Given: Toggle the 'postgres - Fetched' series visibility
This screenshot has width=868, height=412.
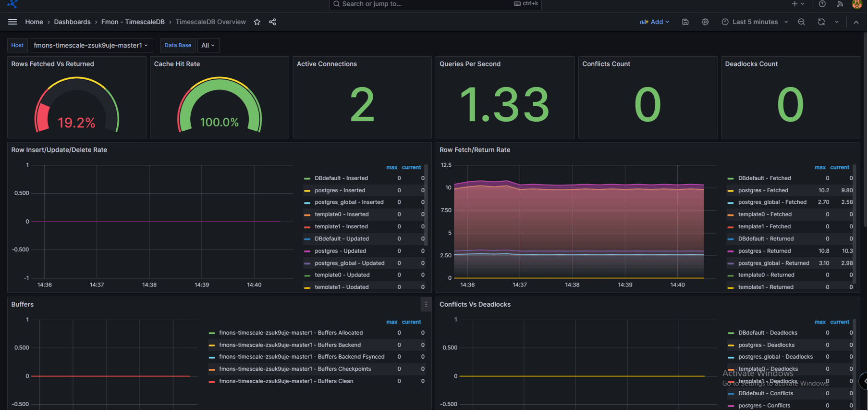Looking at the screenshot, I should click(763, 191).
